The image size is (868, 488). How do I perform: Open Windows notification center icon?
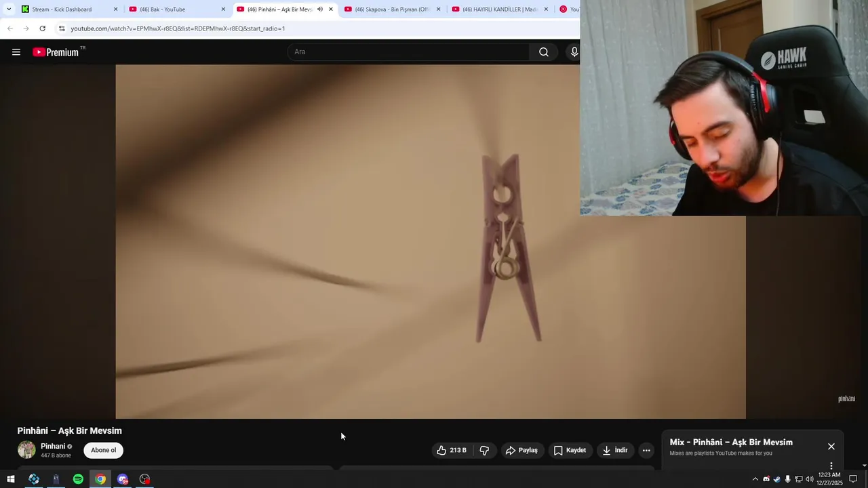coord(853,479)
